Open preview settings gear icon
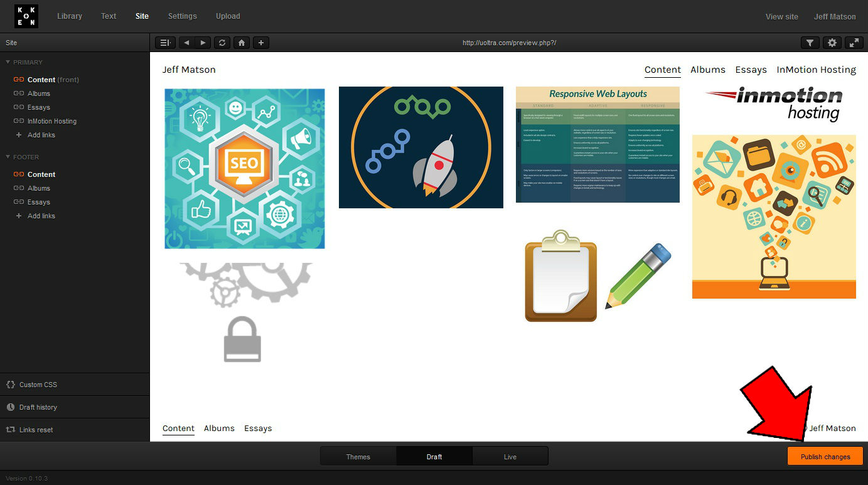 click(x=832, y=43)
